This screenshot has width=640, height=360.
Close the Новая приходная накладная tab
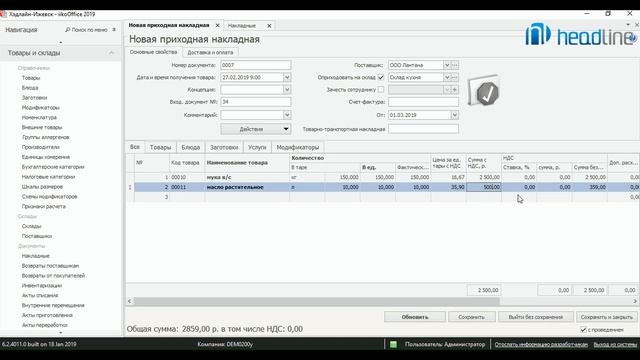[x=218, y=25]
